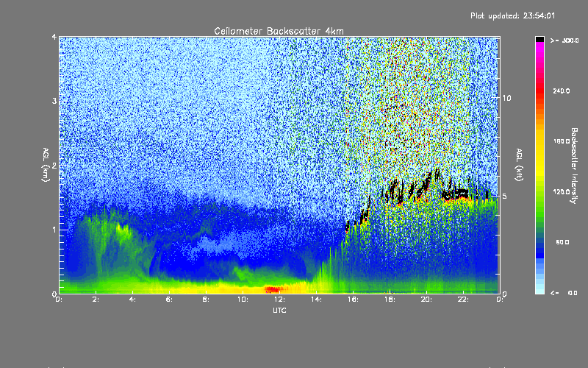Click the 5 kft tick on right axis

tap(505, 196)
